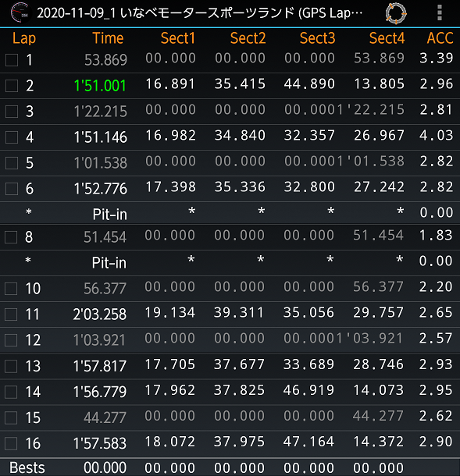
Task: Tap the speedometer app icon
Action: pos(20,12)
